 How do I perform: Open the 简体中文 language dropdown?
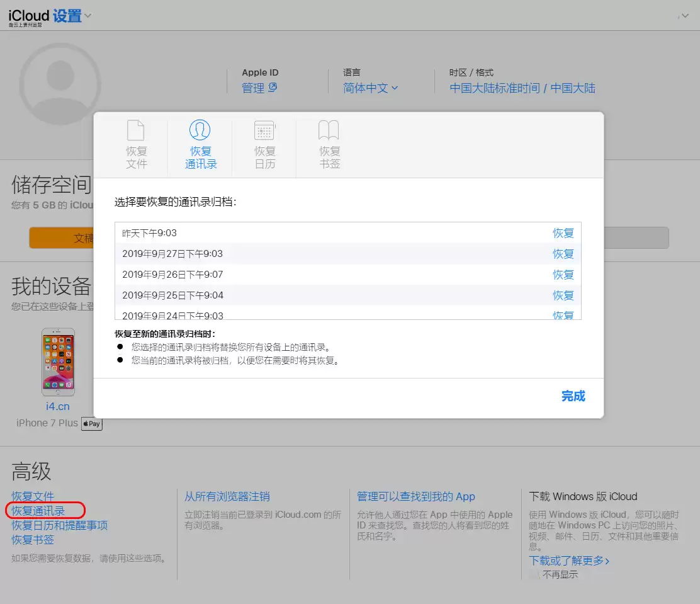coord(370,88)
